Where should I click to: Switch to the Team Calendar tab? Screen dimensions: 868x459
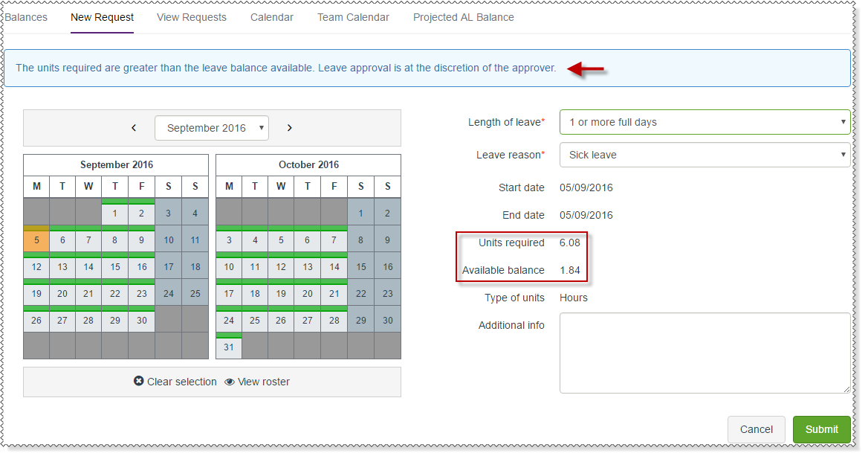[x=353, y=17]
